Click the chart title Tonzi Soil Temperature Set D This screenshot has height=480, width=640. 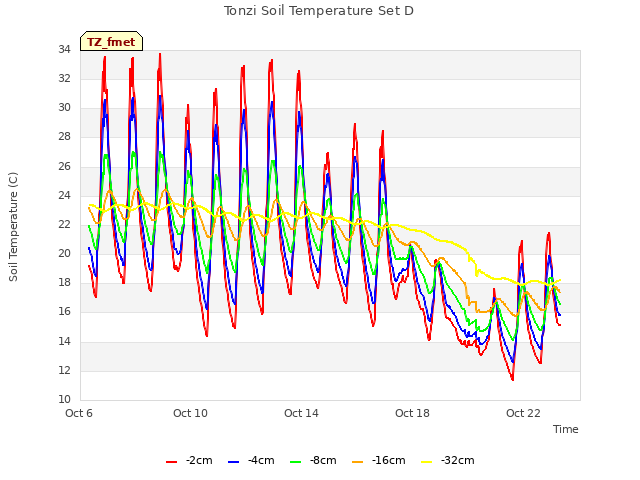click(x=319, y=11)
